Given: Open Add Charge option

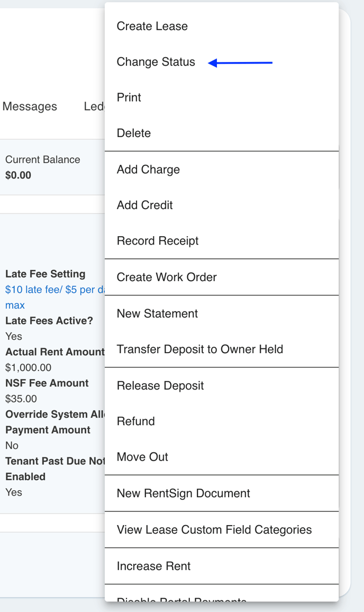Looking at the screenshot, I should click(148, 169).
